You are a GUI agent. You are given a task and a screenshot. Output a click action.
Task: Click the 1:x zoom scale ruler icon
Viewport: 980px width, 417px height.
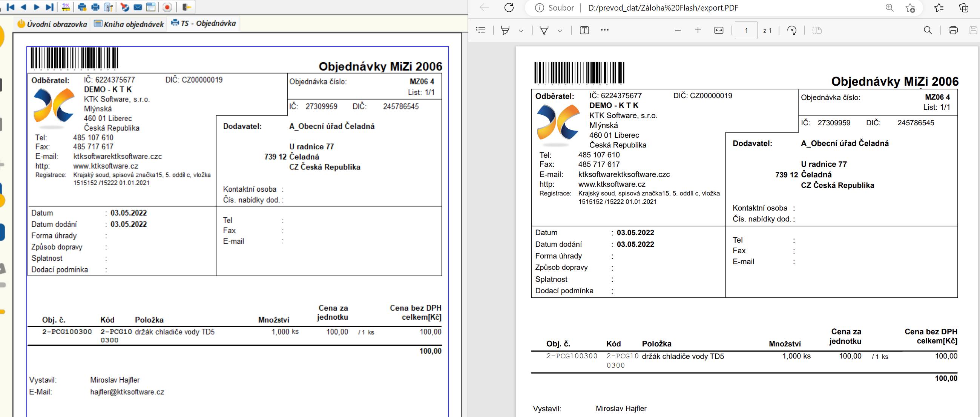point(66,7)
